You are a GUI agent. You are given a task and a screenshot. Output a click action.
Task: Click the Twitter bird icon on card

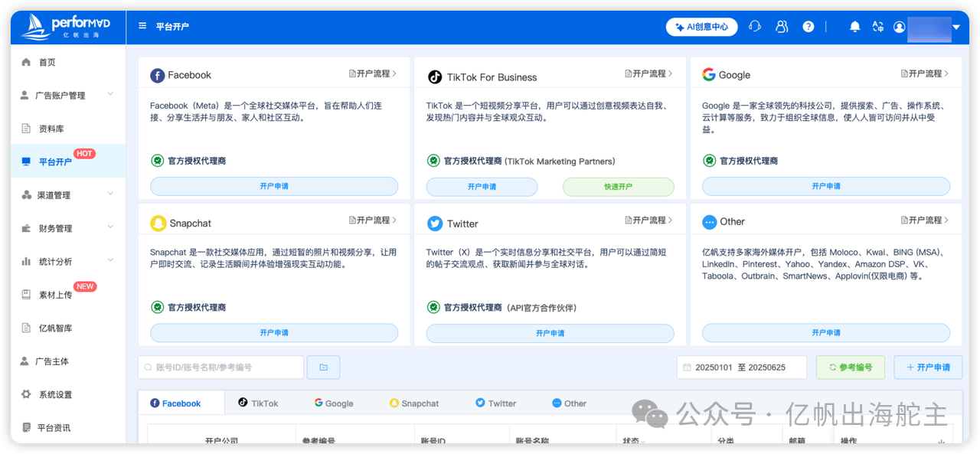435,224
